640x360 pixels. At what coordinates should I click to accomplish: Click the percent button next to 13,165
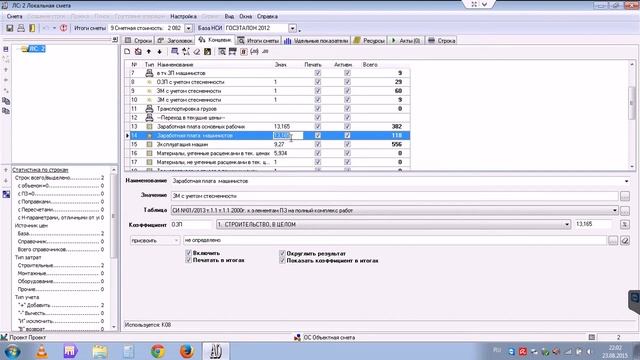(x=624, y=224)
